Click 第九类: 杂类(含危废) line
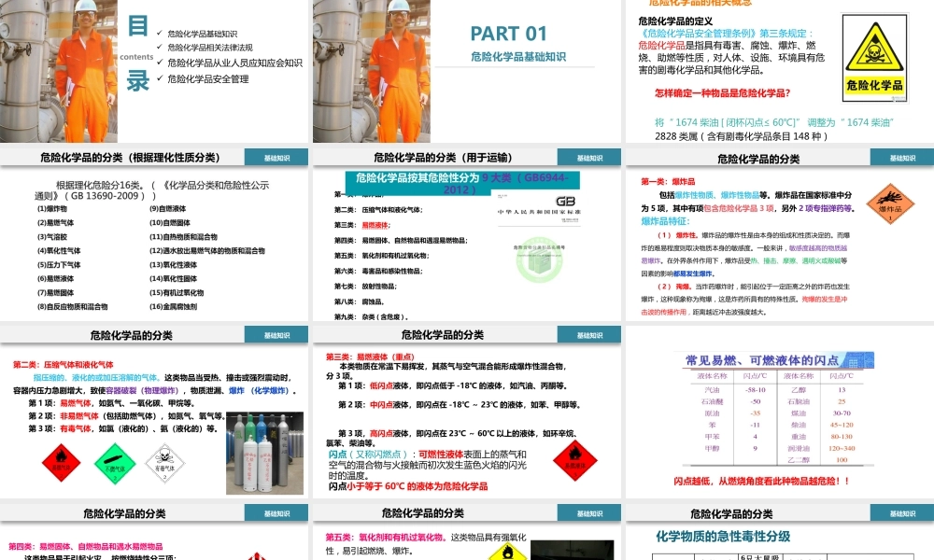 (371, 316)
